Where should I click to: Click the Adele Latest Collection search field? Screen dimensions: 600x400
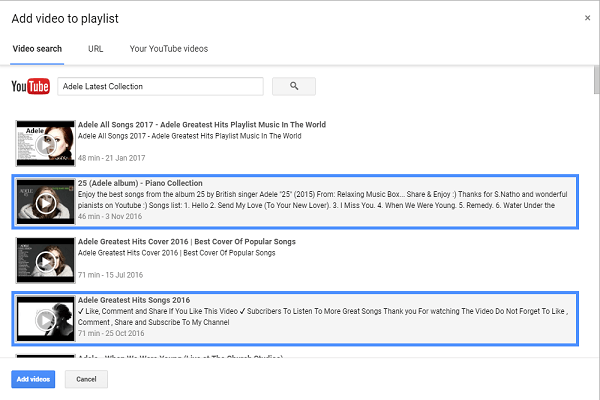tap(160, 87)
